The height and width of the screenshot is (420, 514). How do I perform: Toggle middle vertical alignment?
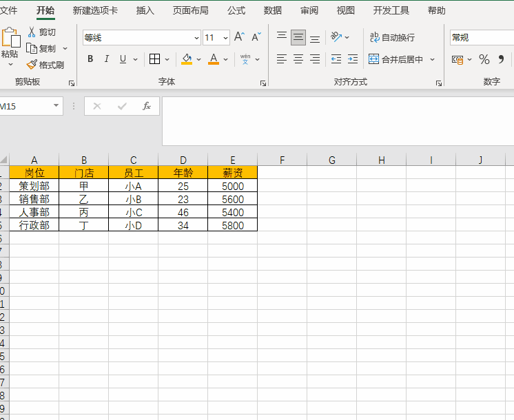[x=298, y=37]
